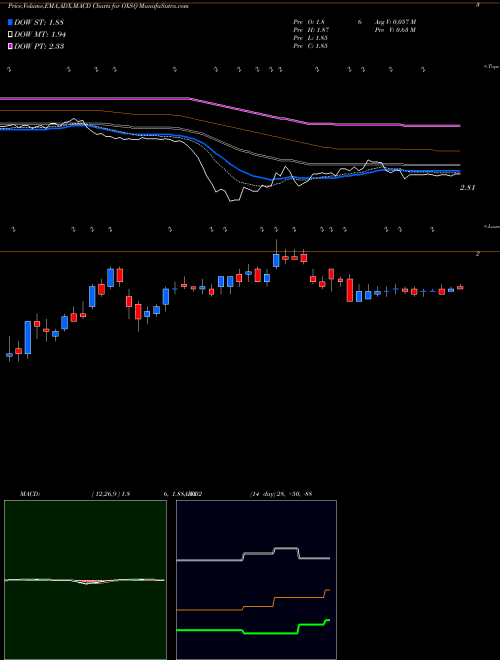
Task: Open the dark blue ADX indicator panel
Action: coord(256,580)
